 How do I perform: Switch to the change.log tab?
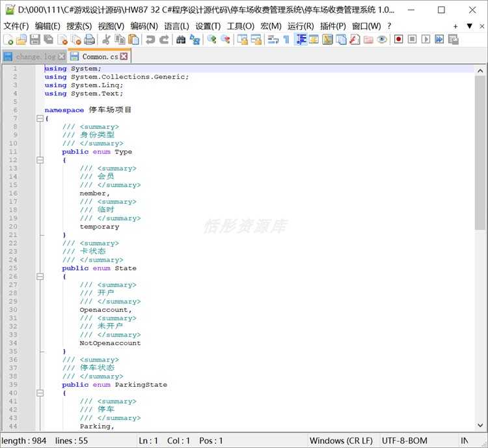coord(36,57)
